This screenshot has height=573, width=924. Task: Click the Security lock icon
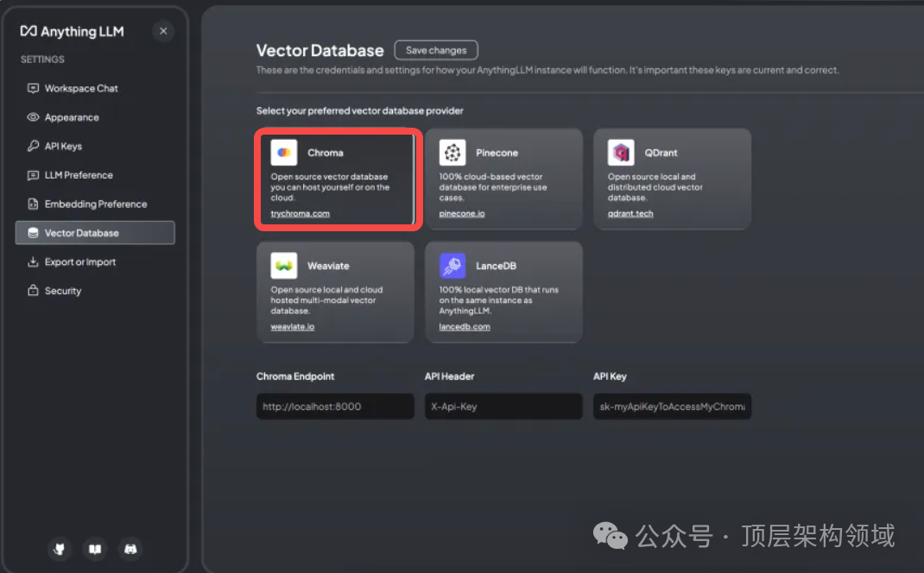(x=33, y=290)
